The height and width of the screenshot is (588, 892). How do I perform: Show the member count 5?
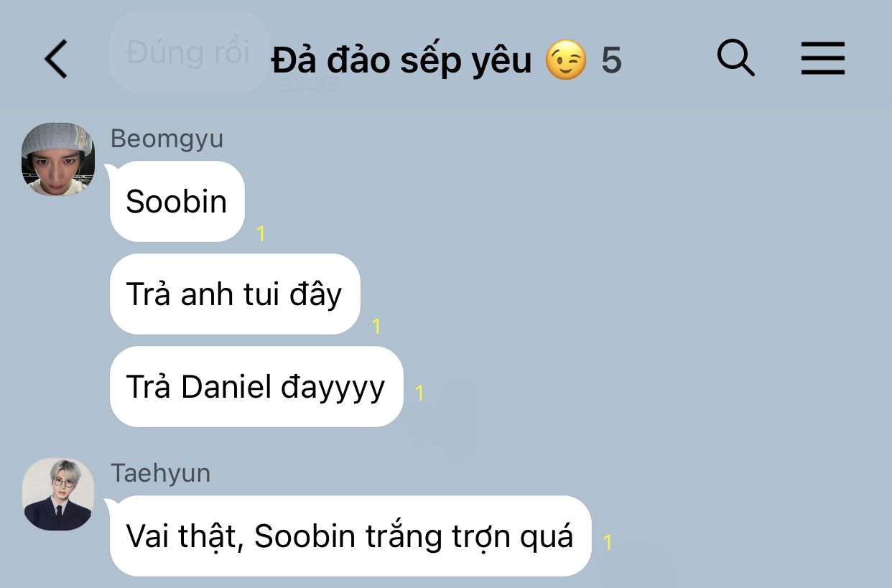tap(611, 61)
